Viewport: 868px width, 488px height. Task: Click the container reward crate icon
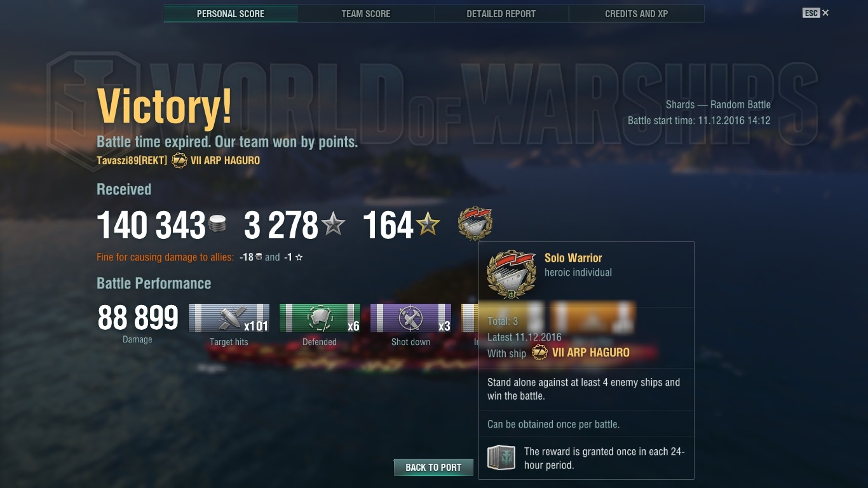501,457
